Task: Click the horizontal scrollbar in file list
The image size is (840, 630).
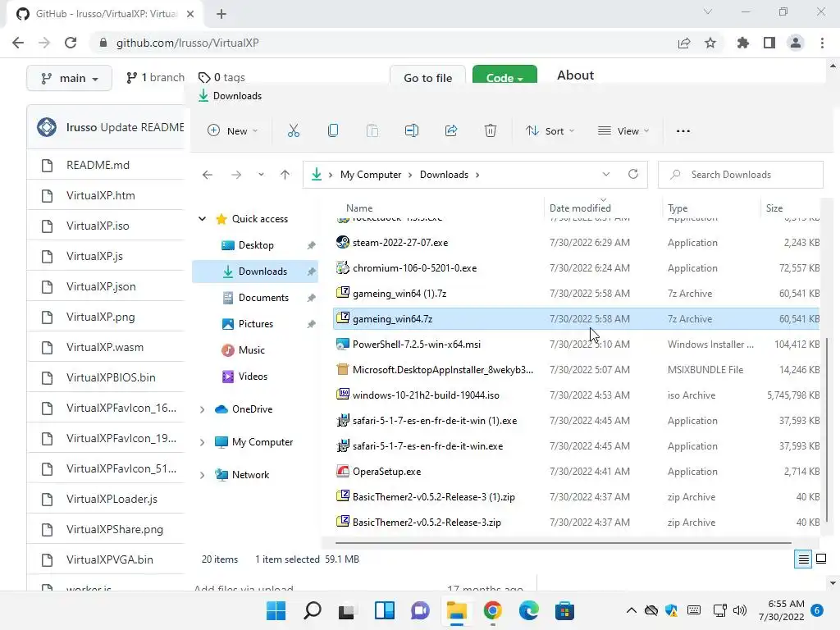Action: [563, 543]
